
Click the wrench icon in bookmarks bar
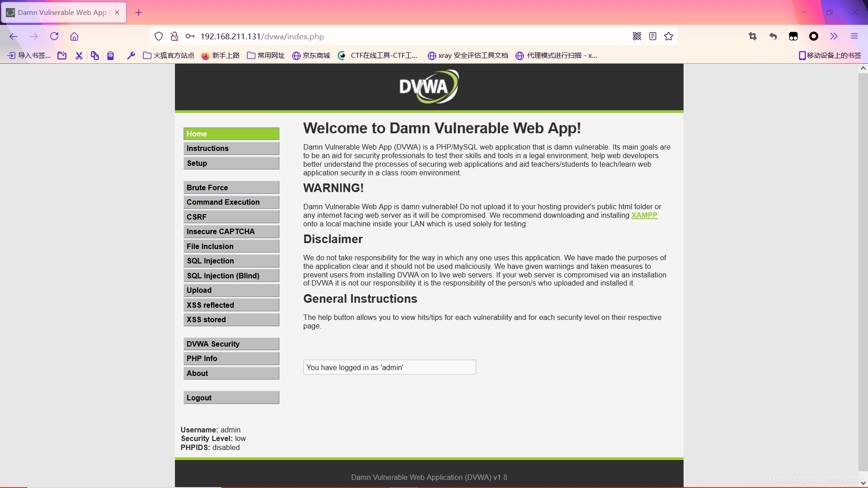coord(131,56)
